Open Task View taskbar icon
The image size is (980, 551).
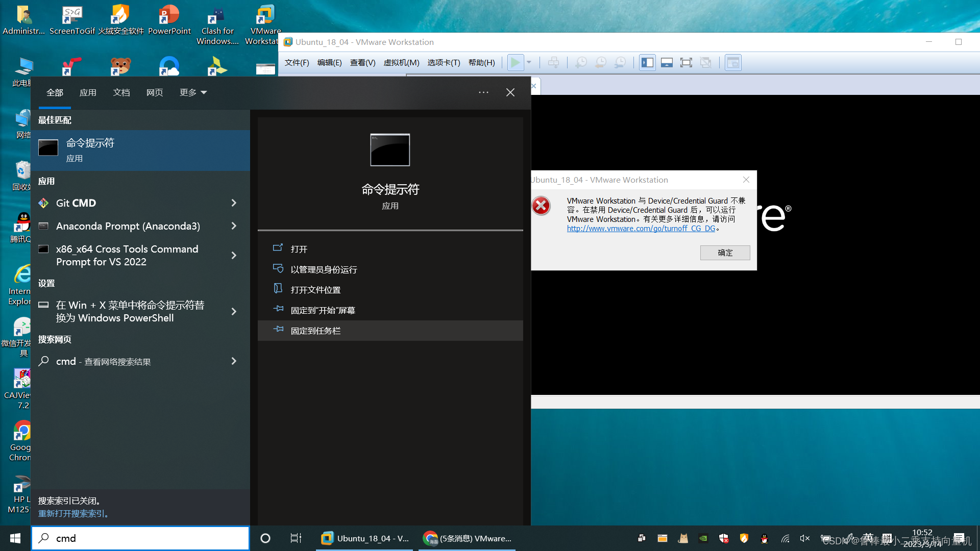(296, 538)
